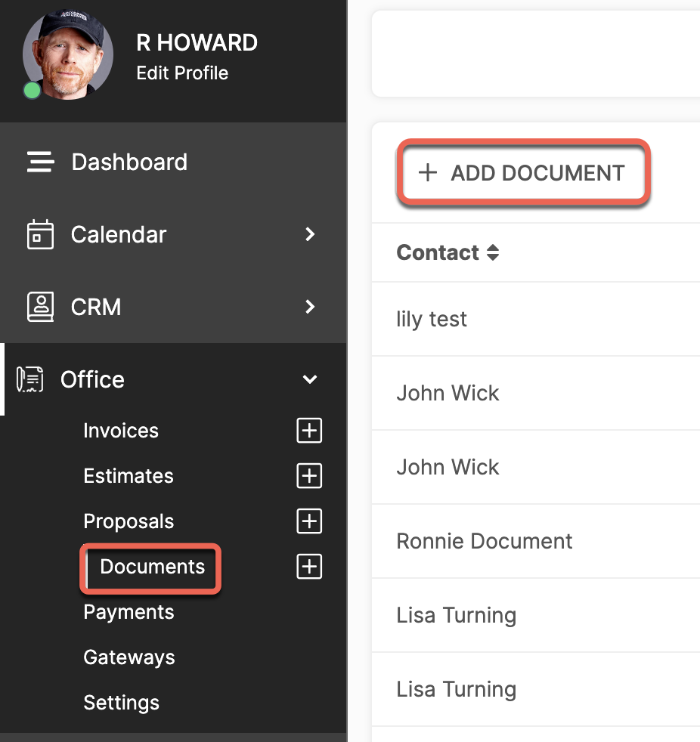Viewport: 700px width, 742px height.
Task: Select the Office menu item
Action: point(92,379)
